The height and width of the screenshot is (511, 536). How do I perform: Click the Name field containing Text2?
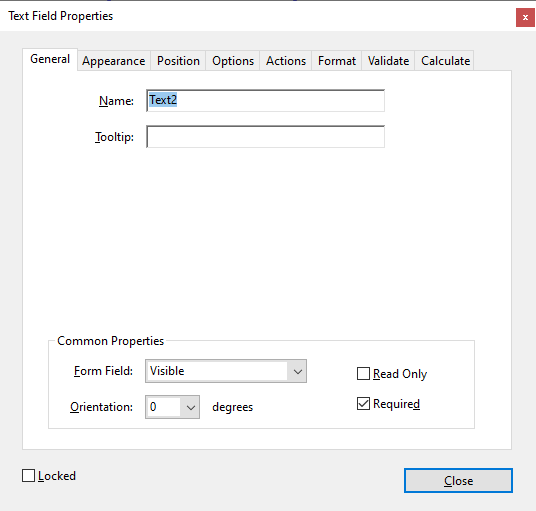(x=266, y=100)
